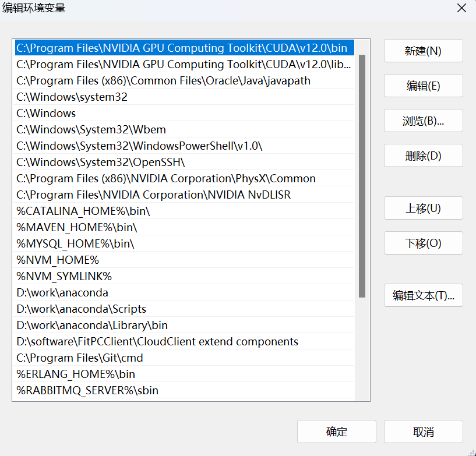
Task: Select the NVIDIA NvDLISR path entry
Action: tap(185, 195)
